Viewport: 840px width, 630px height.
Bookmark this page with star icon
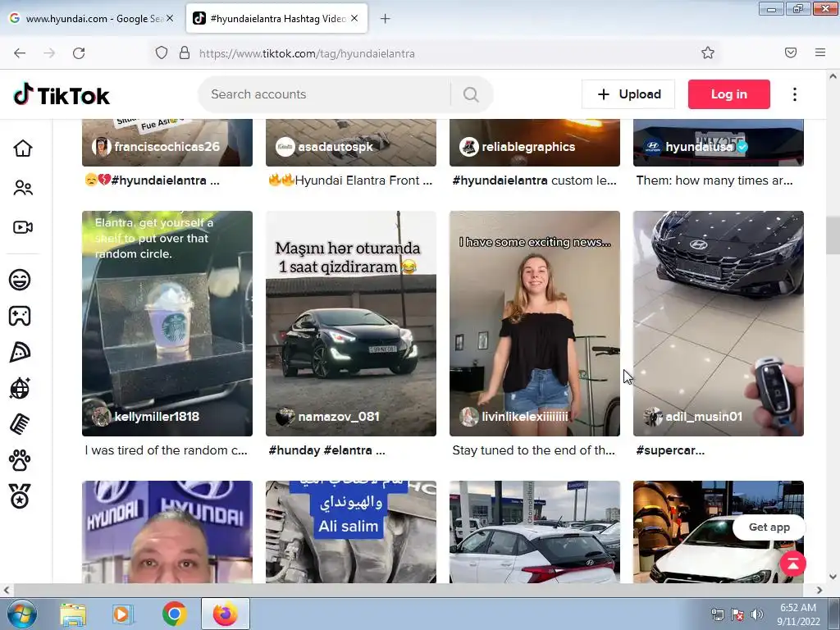point(708,53)
